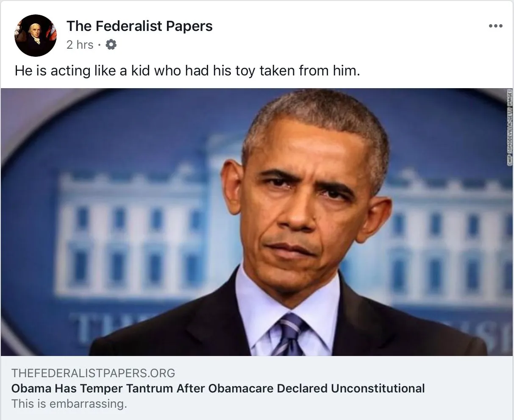Open The Federalist Papers profile picture
Screen dimensions: 514x420
tap(36, 36)
